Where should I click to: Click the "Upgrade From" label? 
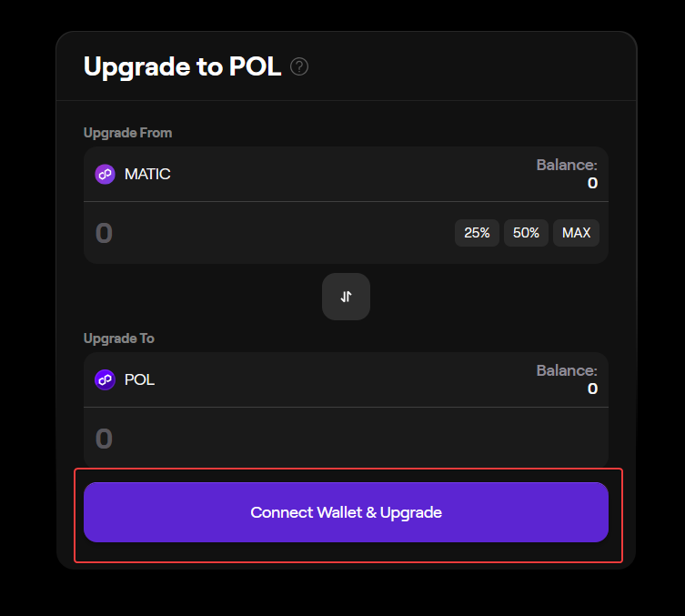pos(127,133)
